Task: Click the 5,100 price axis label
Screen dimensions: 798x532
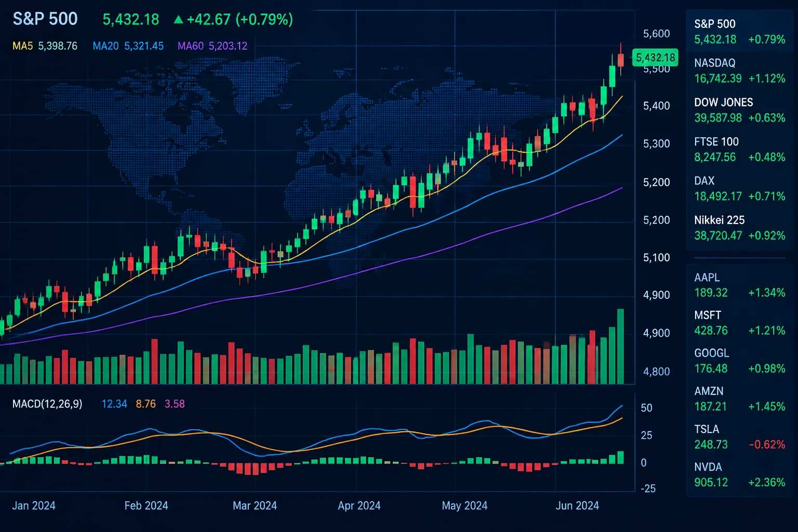Action: [x=657, y=258]
